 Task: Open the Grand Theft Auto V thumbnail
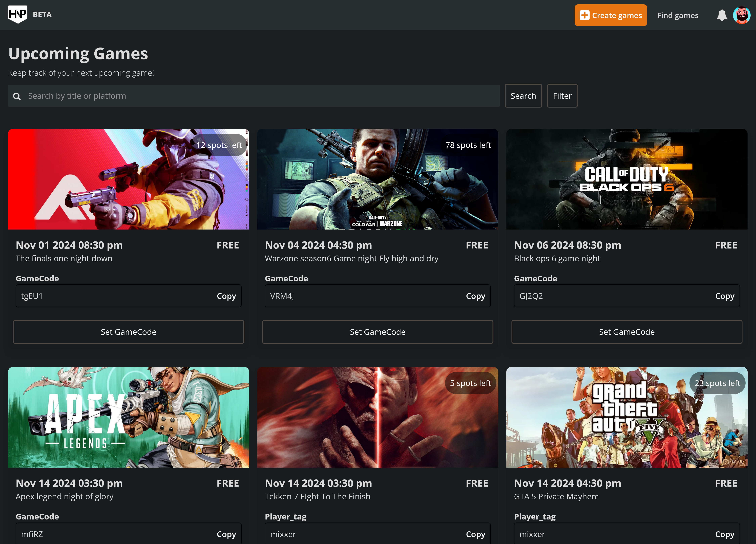click(627, 417)
